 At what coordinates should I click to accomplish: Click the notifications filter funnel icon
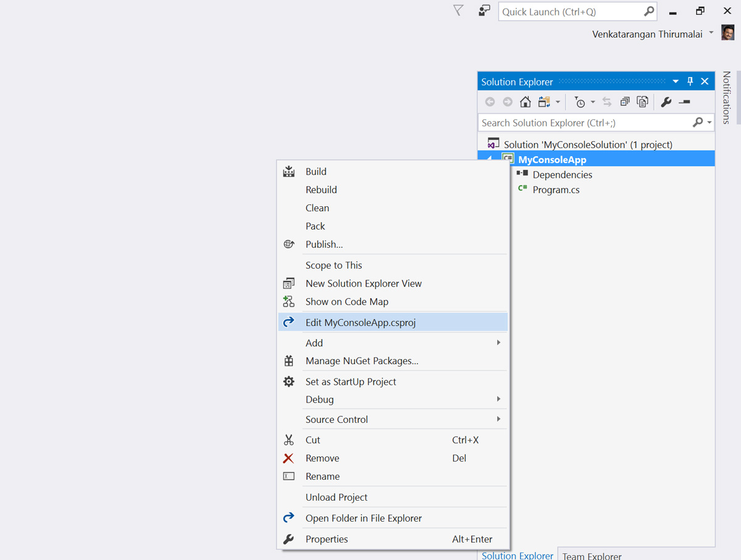pyautogui.click(x=458, y=10)
